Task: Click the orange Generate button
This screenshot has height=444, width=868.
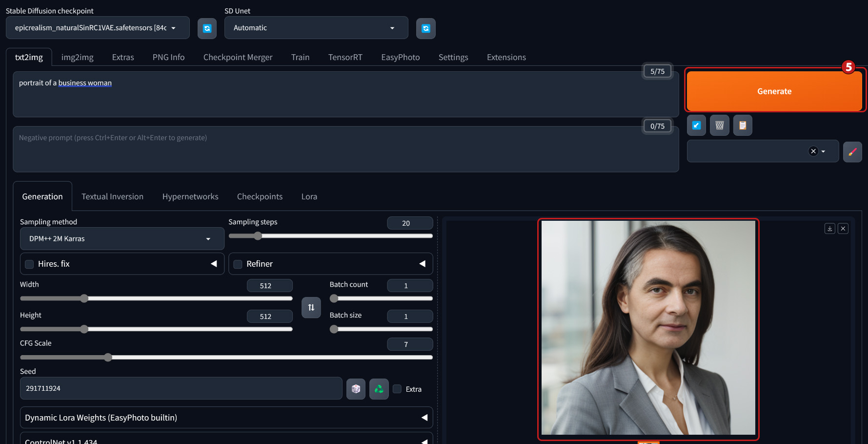Action: click(x=774, y=91)
